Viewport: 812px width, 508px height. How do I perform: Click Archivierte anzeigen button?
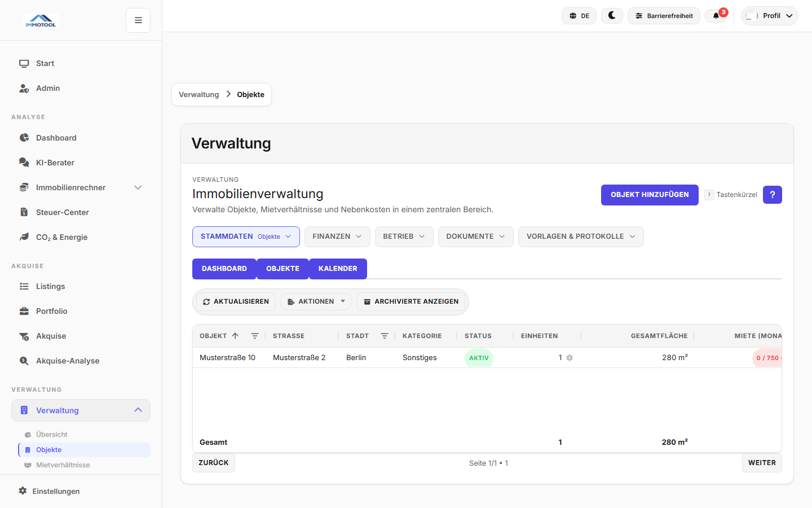tap(411, 301)
